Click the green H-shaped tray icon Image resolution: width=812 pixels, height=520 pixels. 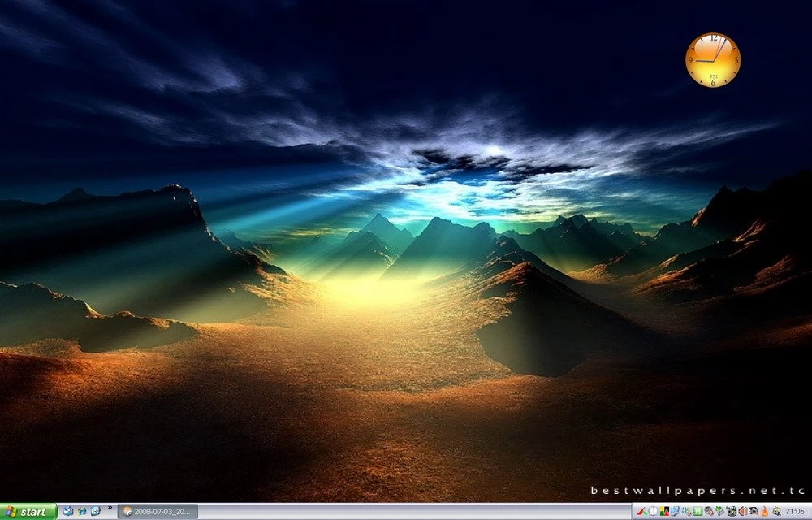click(x=697, y=513)
